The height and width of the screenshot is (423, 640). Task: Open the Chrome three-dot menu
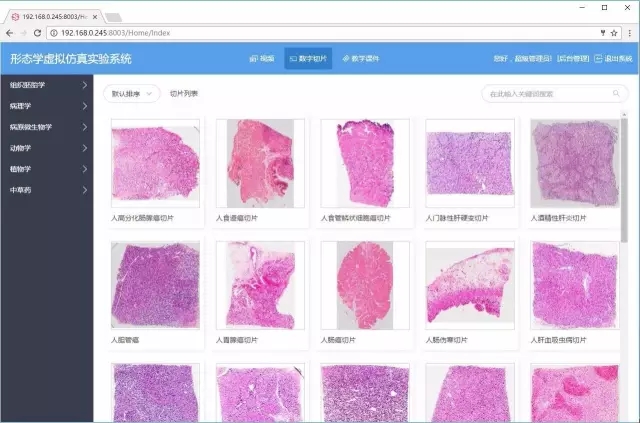click(630, 33)
